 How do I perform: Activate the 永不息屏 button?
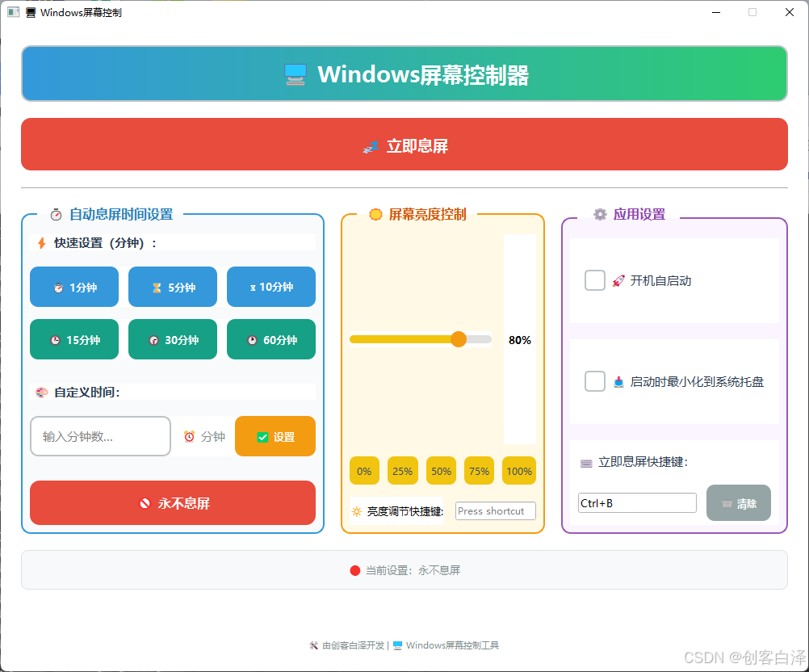click(173, 502)
